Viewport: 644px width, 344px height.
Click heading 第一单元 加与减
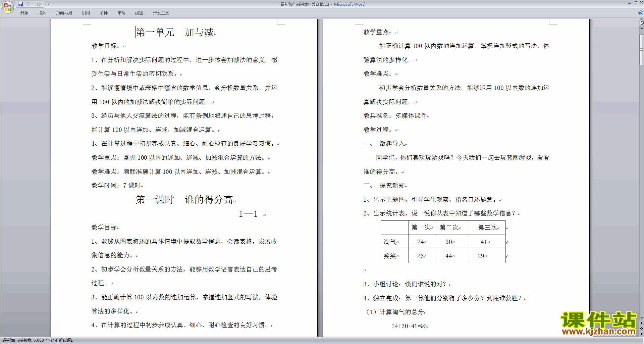coord(175,32)
